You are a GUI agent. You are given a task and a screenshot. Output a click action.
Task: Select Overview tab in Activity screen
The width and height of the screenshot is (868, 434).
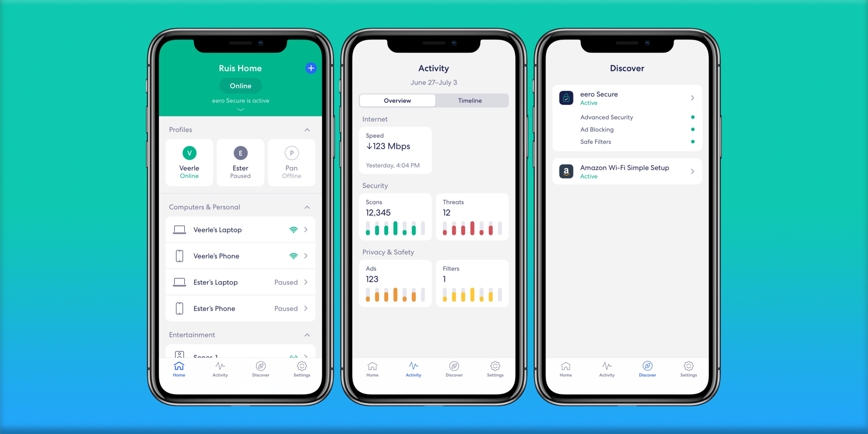(397, 100)
